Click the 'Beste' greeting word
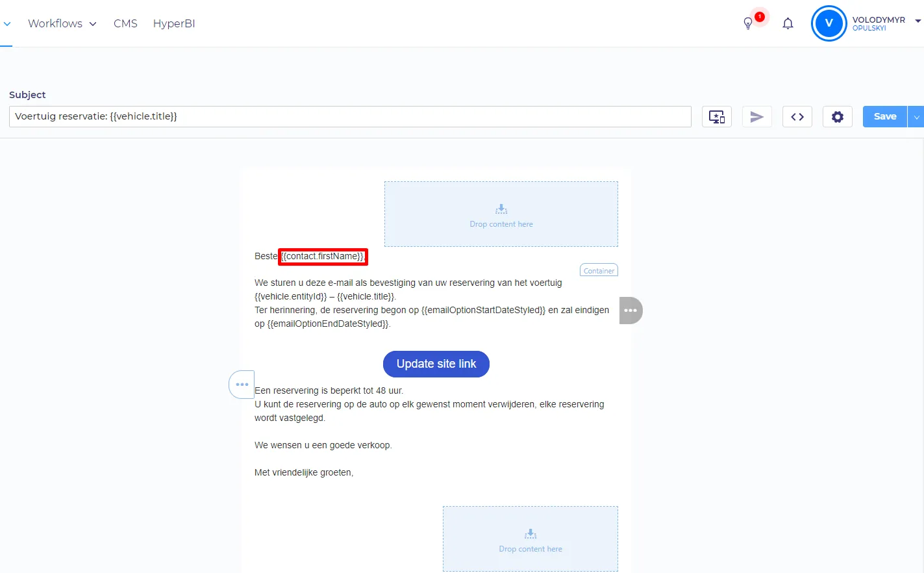 (266, 256)
